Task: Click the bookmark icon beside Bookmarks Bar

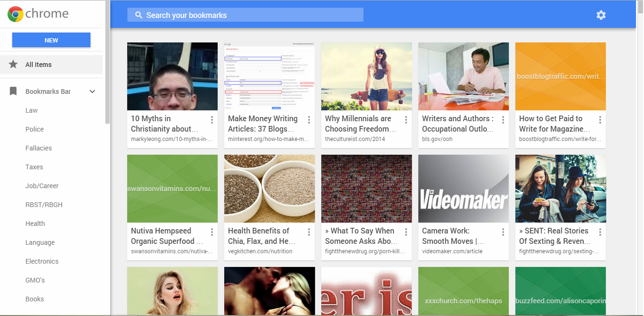Action: [x=14, y=91]
